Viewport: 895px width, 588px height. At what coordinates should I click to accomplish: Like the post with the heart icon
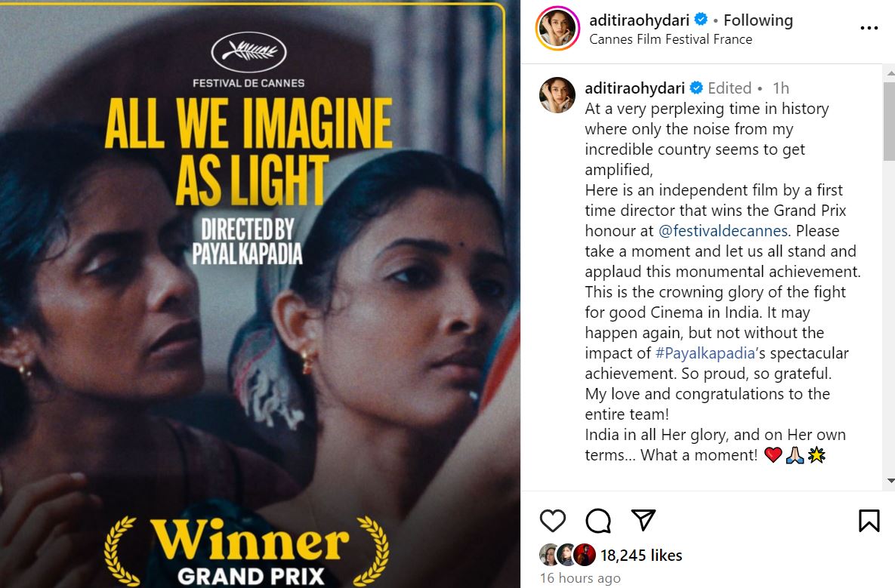(553, 520)
